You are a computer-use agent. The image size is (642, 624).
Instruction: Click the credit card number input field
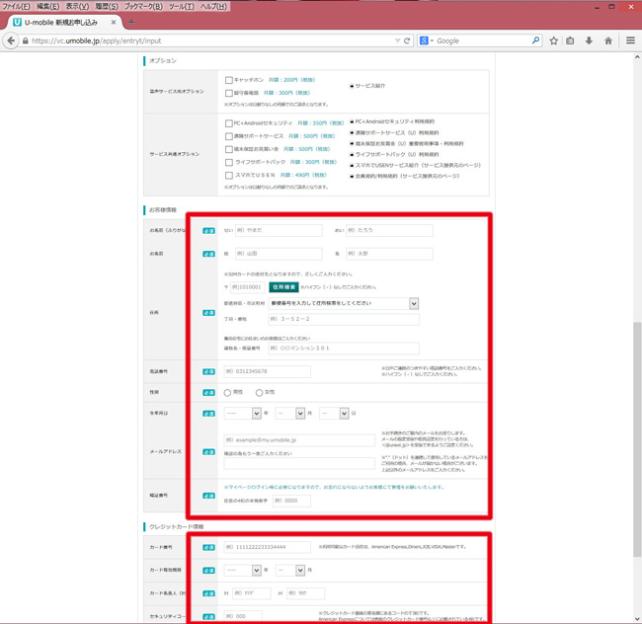267,547
